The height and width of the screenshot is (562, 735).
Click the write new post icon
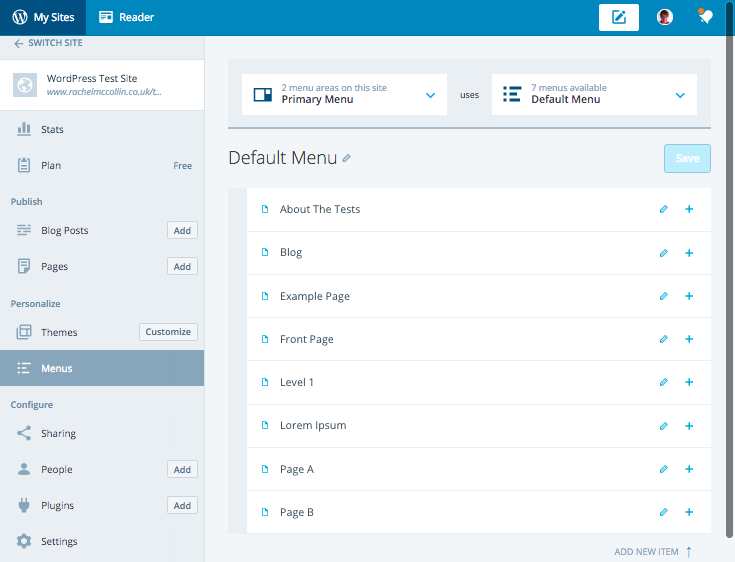tap(619, 17)
